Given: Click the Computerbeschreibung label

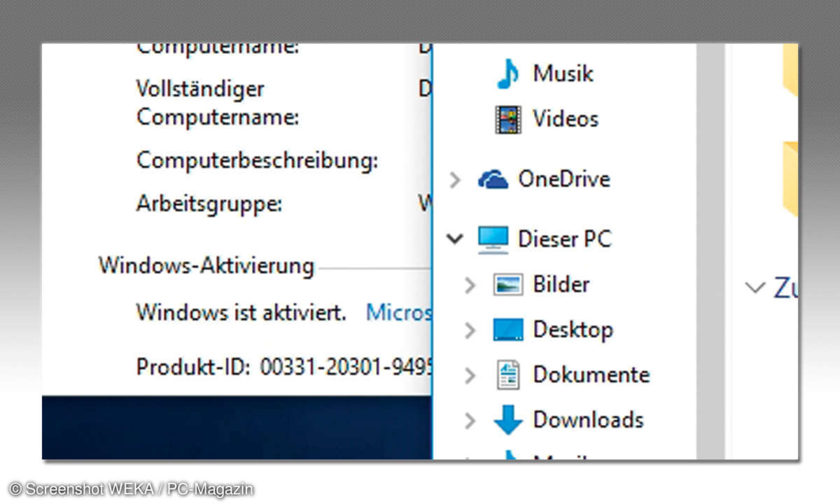Looking at the screenshot, I should click(x=257, y=161).
